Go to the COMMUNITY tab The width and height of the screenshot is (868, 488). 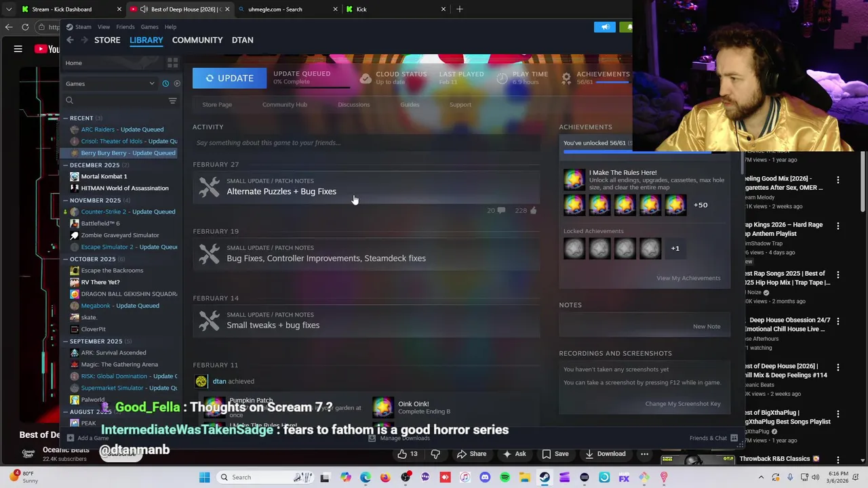pyautogui.click(x=197, y=40)
